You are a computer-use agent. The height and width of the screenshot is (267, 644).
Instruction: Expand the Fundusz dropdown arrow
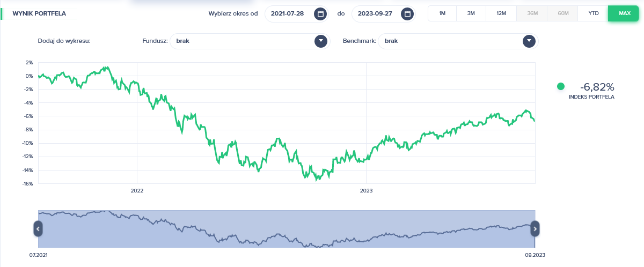point(320,41)
